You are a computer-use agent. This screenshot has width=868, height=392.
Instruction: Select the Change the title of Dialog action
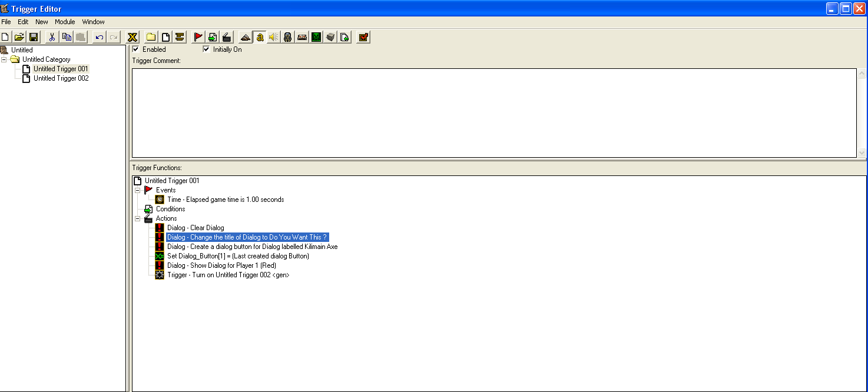coord(247,237)
